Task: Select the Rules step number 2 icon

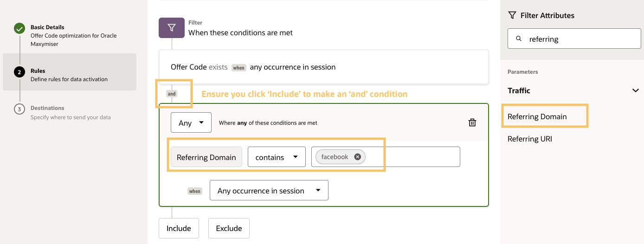Action: click(19, 72)
